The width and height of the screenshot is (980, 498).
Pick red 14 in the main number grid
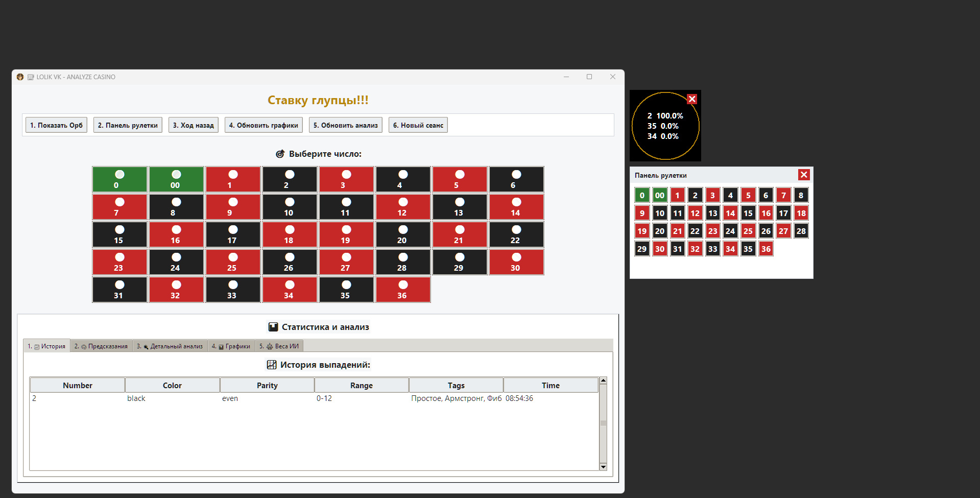click(516, 207)
